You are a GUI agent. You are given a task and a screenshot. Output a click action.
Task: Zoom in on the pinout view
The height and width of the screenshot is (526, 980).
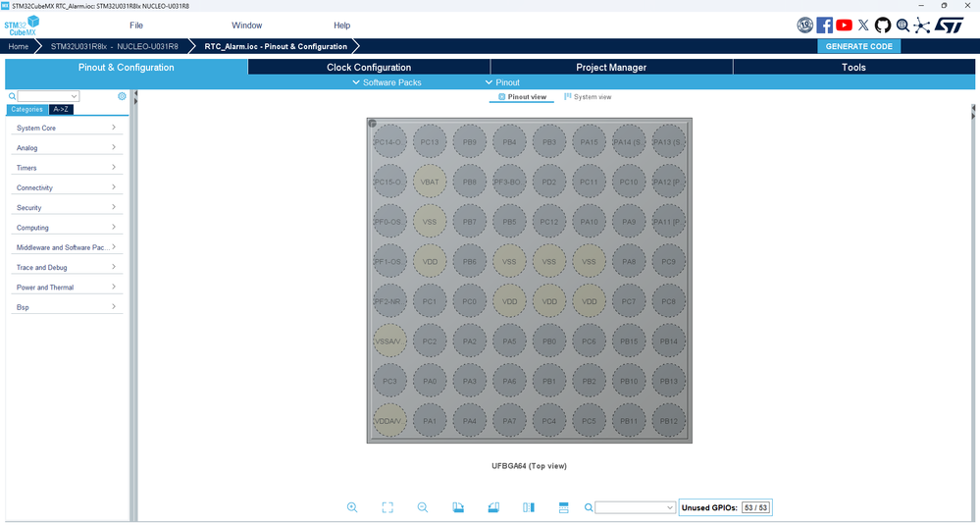point(352,507)
